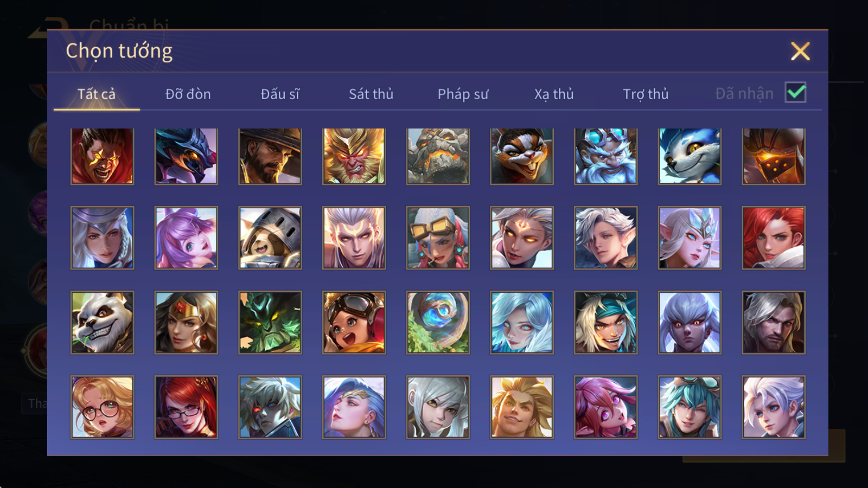Choose the rock golem hero portrait
The width and height of the screenshot is (868, 488).
pos(438,156)
